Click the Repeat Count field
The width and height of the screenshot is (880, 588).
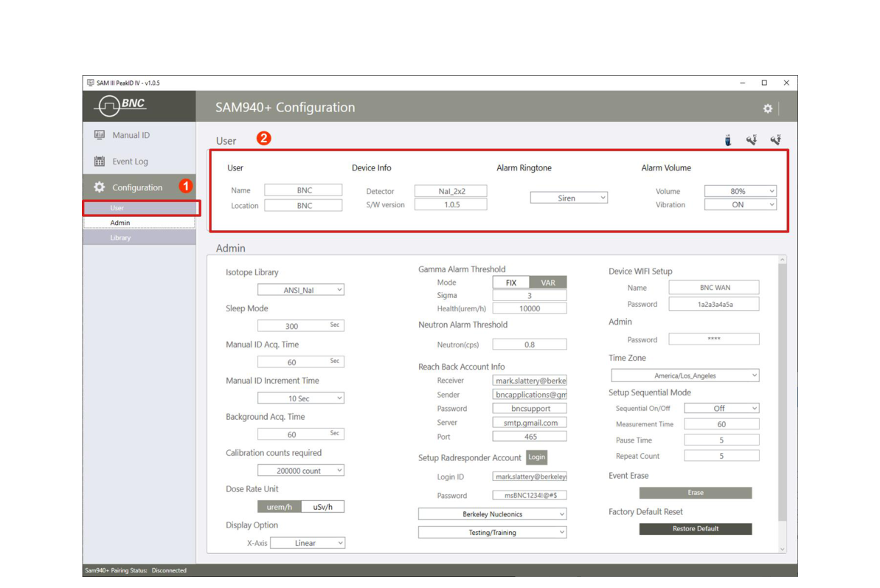[x=721, y=456]
